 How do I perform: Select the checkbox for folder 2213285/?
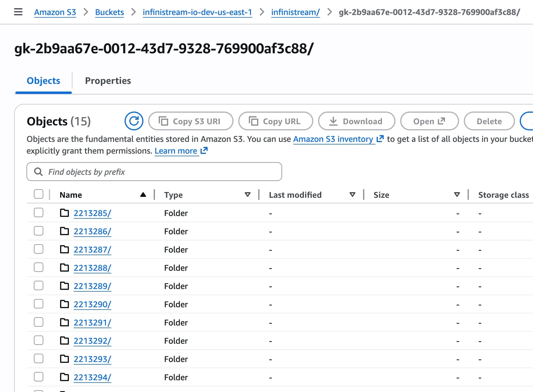39,212
